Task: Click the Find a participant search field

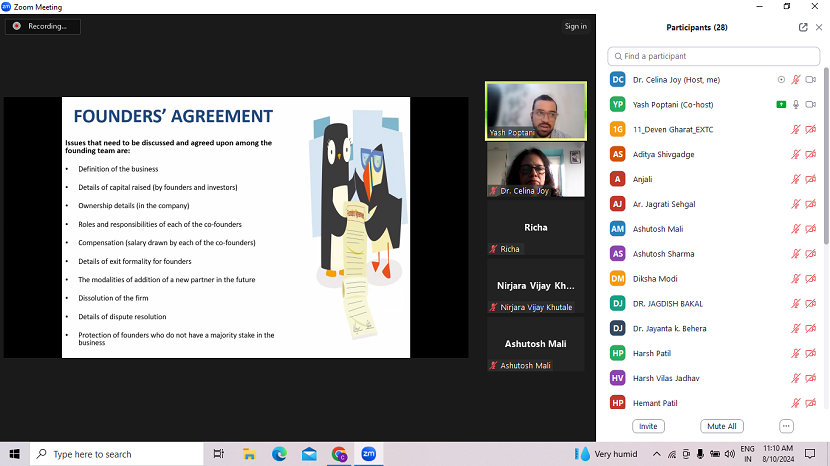Action: point(714,56)
